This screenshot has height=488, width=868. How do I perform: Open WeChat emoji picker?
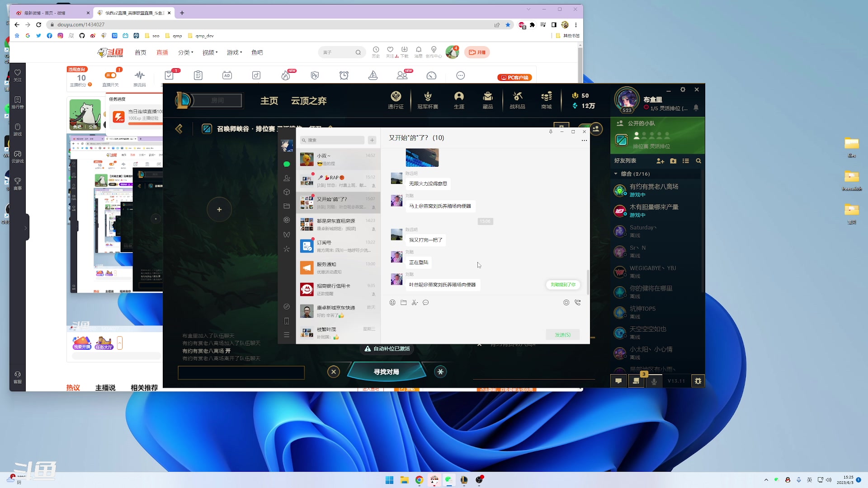pyautogui.click(x=392, y=303)
